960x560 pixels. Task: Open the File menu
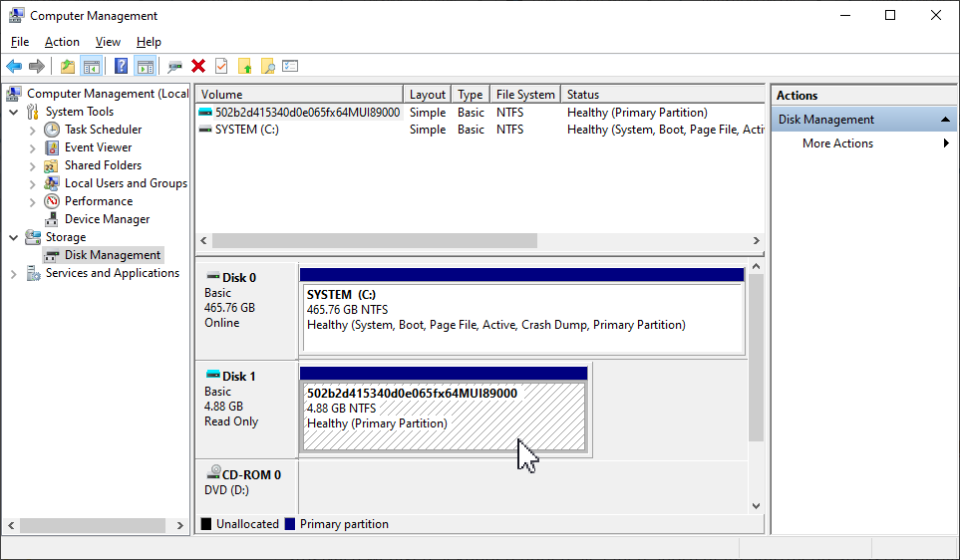[20, 42]
